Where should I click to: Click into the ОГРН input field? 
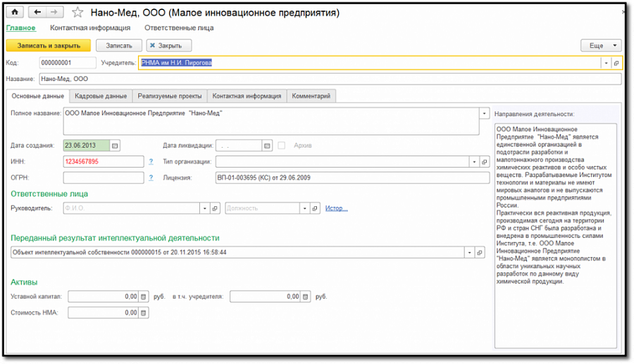[x=104, y=177]
